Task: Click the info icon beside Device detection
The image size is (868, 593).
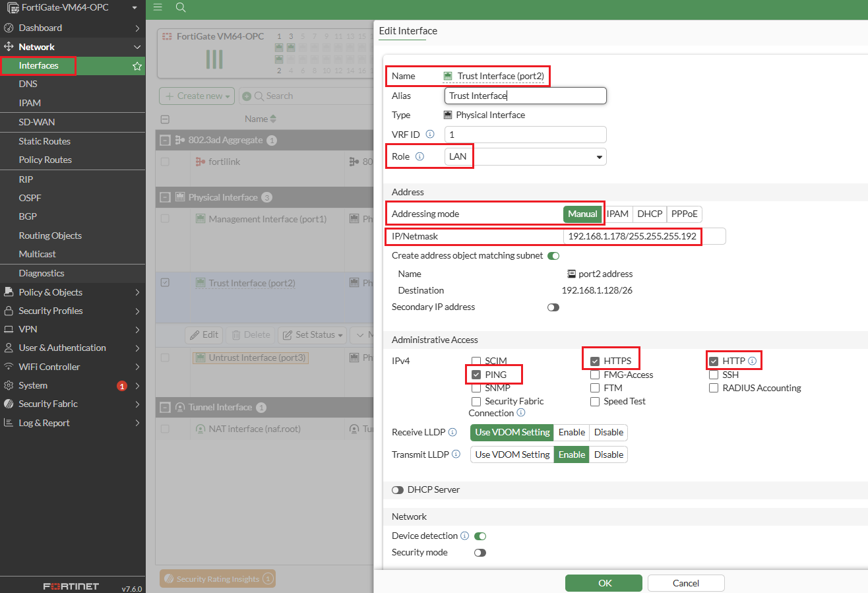Action: click(464, 536)
